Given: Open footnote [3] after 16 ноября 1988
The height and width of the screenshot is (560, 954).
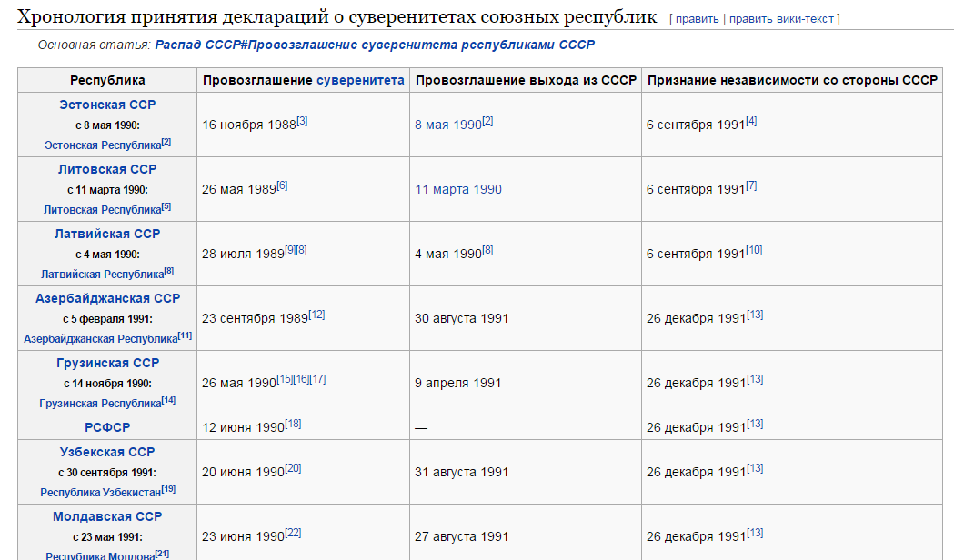Looking at the screenshot, I should (302, 121).
